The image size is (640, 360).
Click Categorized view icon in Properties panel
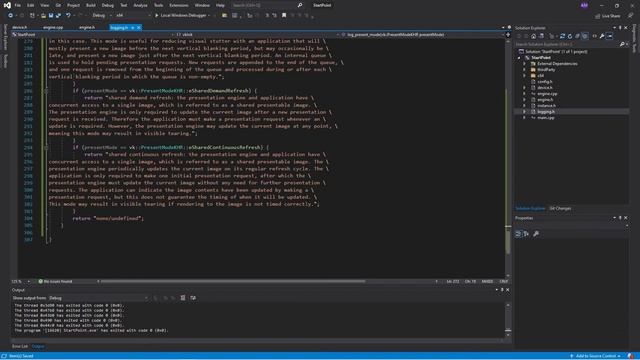coord(518,233)
